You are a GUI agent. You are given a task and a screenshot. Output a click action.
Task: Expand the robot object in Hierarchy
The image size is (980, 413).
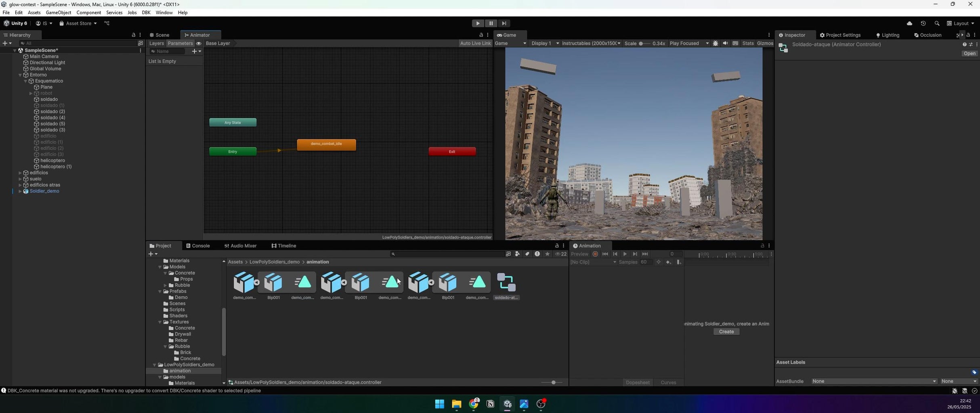(31, 94)
